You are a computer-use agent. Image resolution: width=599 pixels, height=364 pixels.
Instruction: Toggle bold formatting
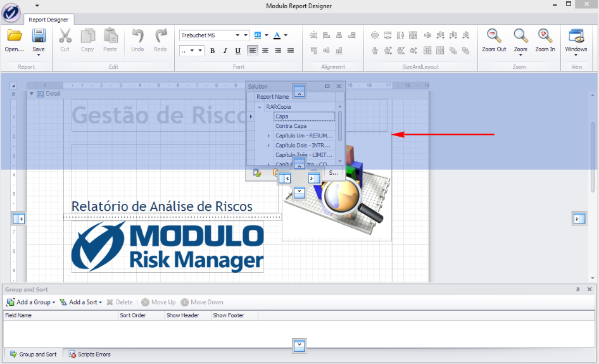click(x=212, y=51)
